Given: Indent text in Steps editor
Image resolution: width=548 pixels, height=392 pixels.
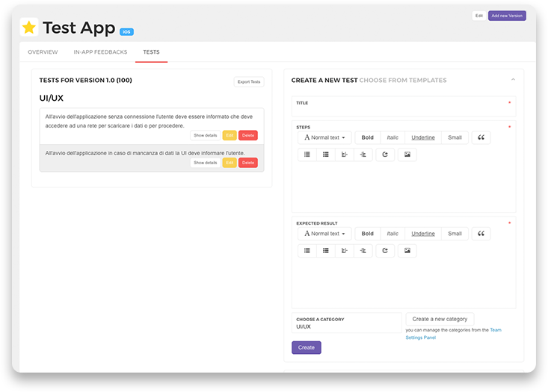Looking at the screenshot, I should 363,155.
